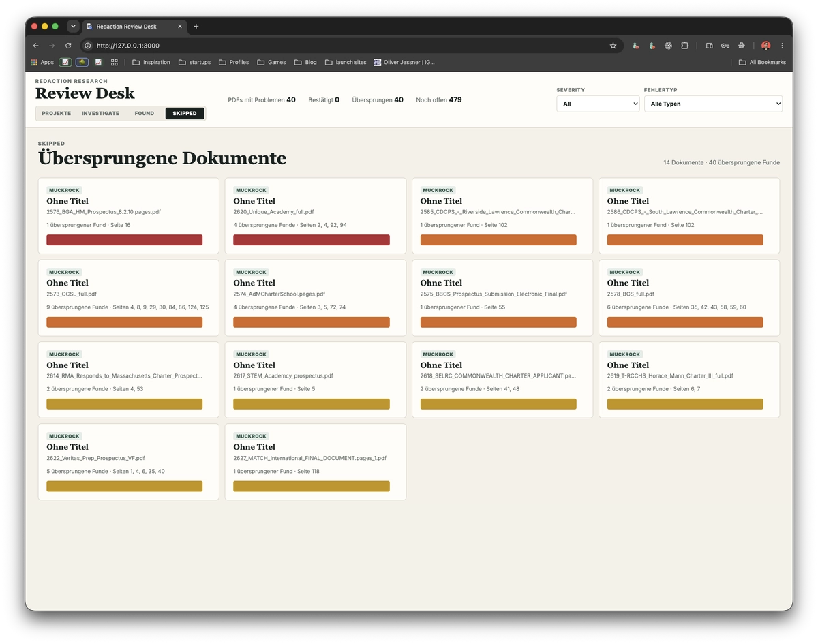Open the 2586_CDCPS South Lawrence card
This screenshot has width=818, height=644.
(689, 216)
